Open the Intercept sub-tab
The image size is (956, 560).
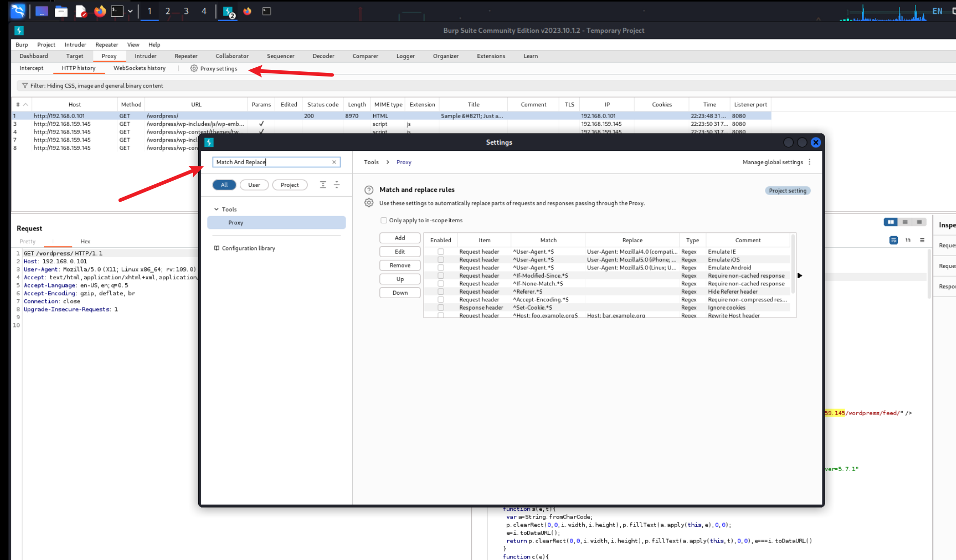(31, 68)
